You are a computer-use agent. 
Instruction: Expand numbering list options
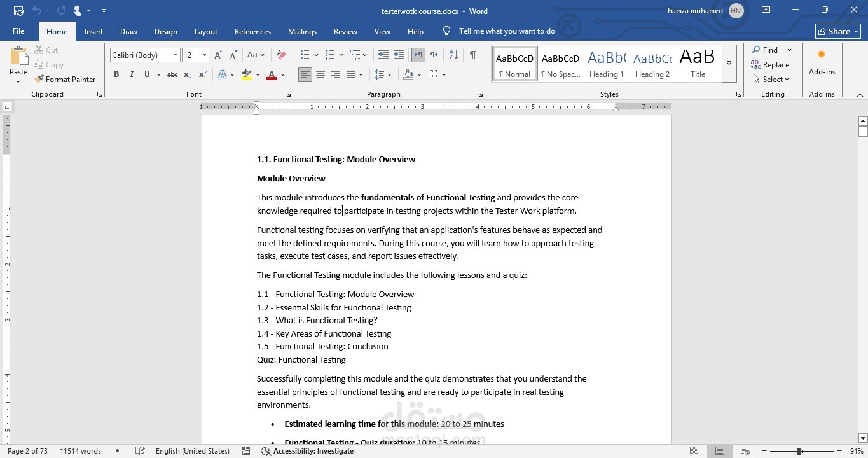pos(341,55)
